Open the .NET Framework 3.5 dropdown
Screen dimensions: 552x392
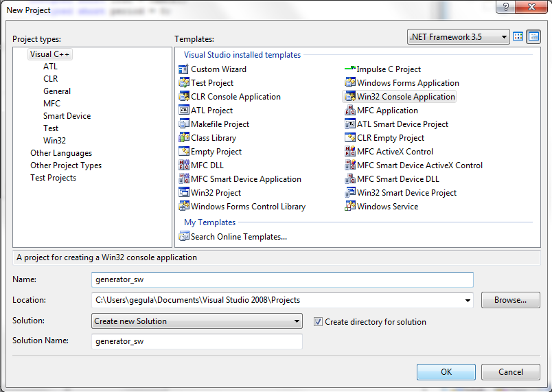(459, 37)
